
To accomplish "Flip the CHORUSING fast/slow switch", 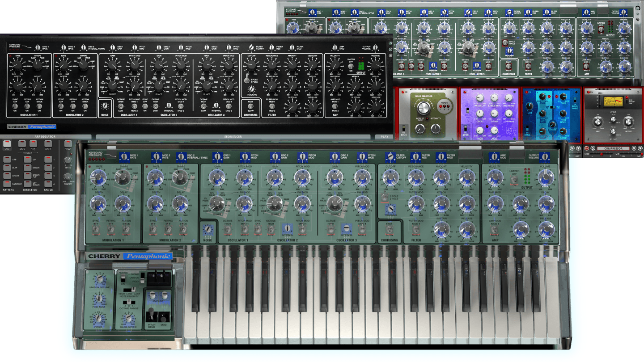I will tap(389, 230).
